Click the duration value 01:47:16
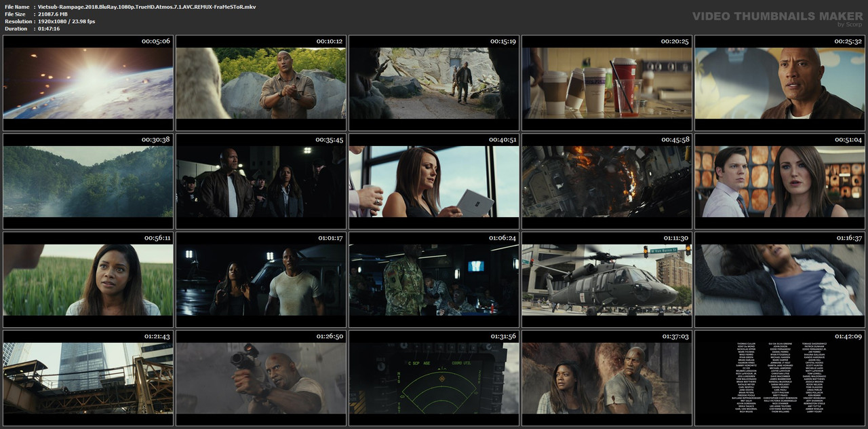The height and width of the screenshot is (429, 868). pyautogui.click(x=49, y=29)
